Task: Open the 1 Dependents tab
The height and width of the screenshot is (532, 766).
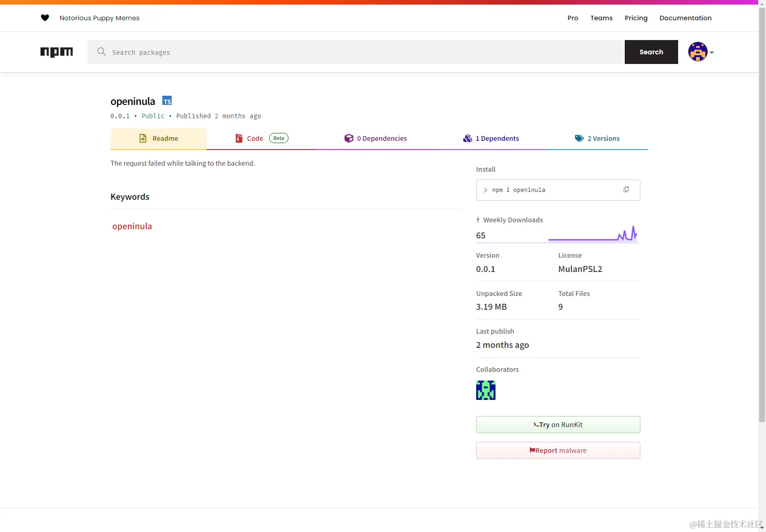Action: click(491, 139)
